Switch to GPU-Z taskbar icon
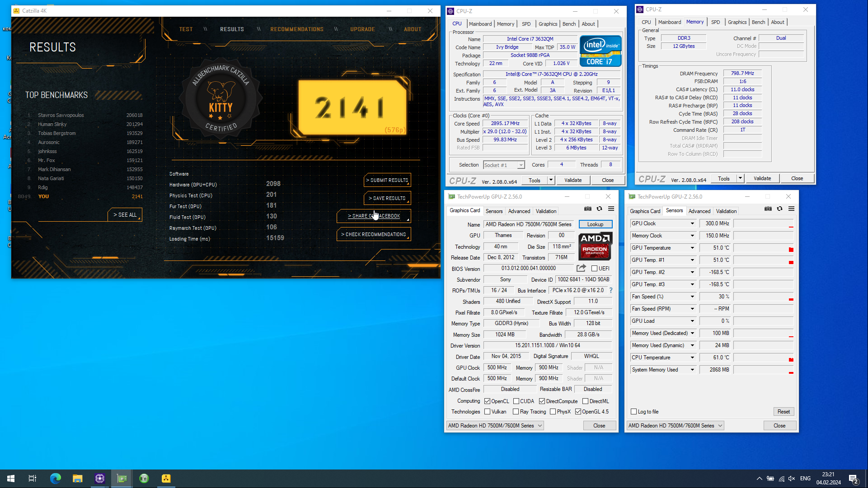 click(x=122, y=479)
